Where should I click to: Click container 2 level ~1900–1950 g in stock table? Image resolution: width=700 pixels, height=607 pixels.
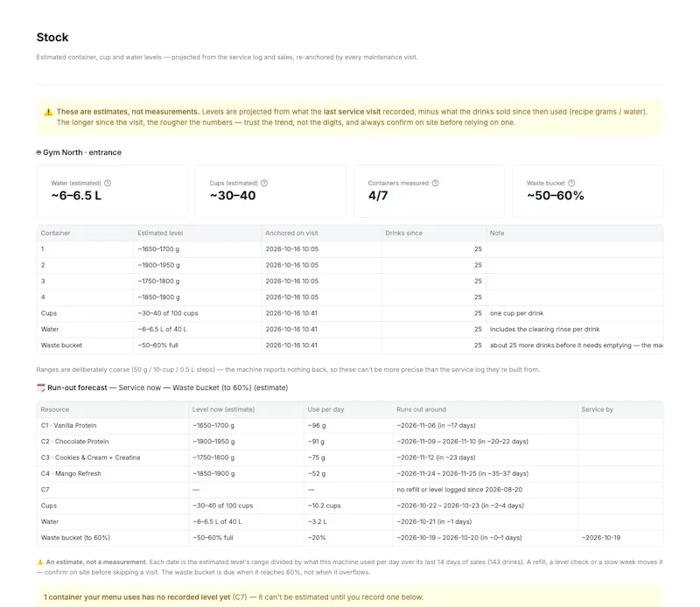(x=158, y=265)
